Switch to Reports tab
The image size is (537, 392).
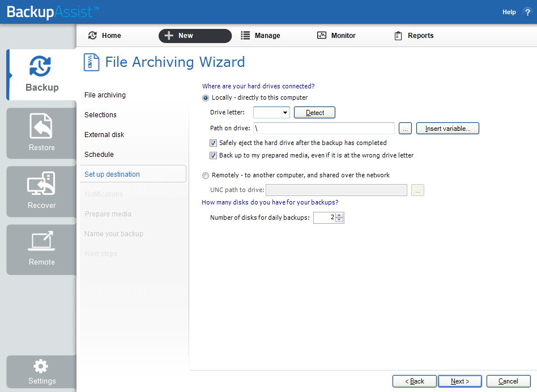pyautogui.click(x=414, y=36)
